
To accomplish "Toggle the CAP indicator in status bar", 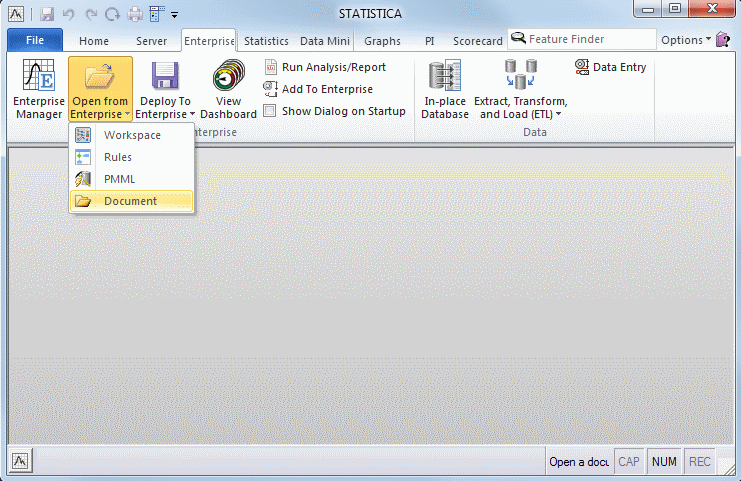I will click(629, 462).
